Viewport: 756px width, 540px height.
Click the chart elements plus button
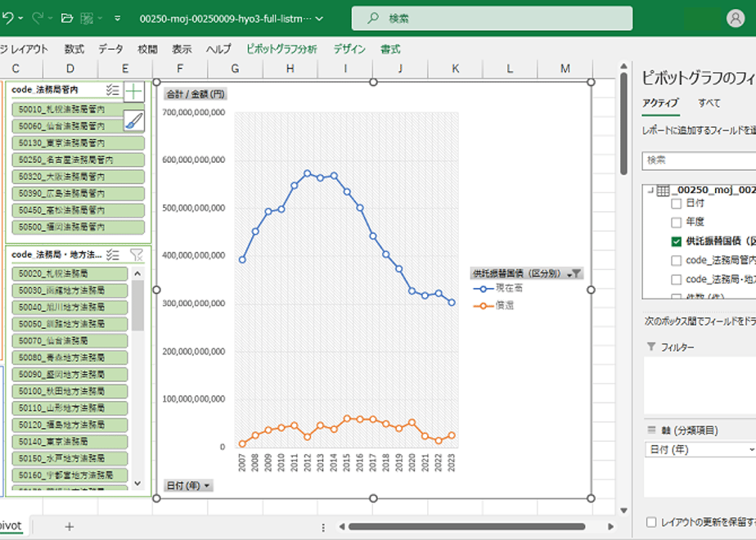coord(134,91)
